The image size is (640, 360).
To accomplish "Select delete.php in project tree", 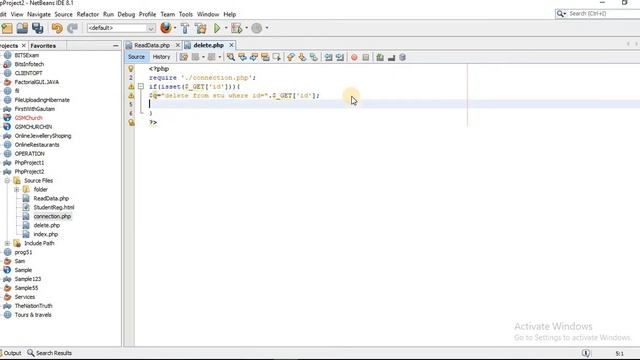I will (x=47, y=225).
